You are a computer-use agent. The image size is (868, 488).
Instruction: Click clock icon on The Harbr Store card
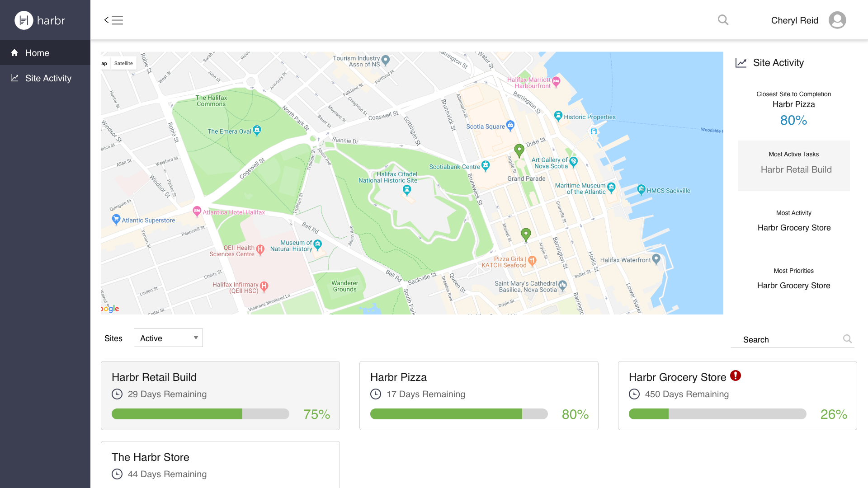coord(117,474)
